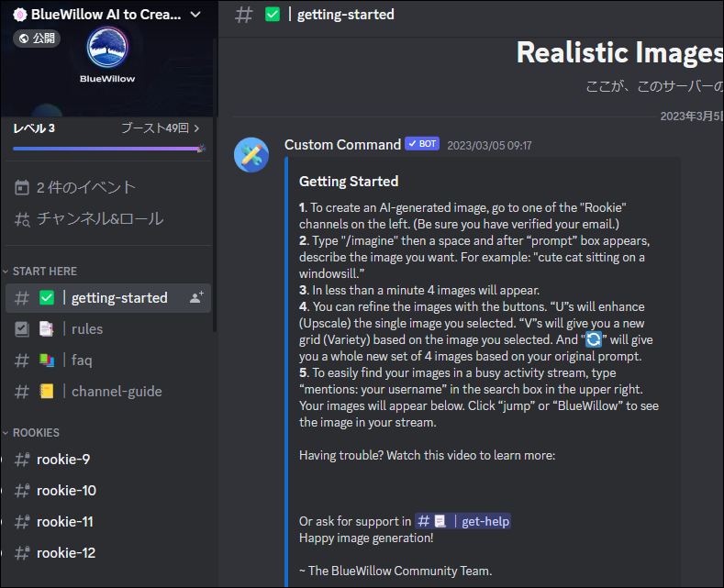The height and width of the screenshot is (588, 724).
Task: Click the invite people icon on getting-started
Action: [196, 298]
